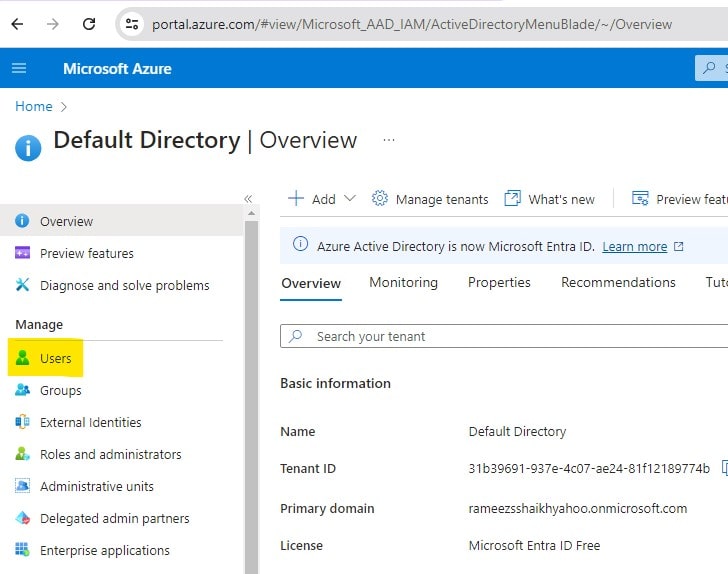Viewport: 728px width, 574px height.
Task: Switch to the Monitoring tab
Action: point(403,282)
